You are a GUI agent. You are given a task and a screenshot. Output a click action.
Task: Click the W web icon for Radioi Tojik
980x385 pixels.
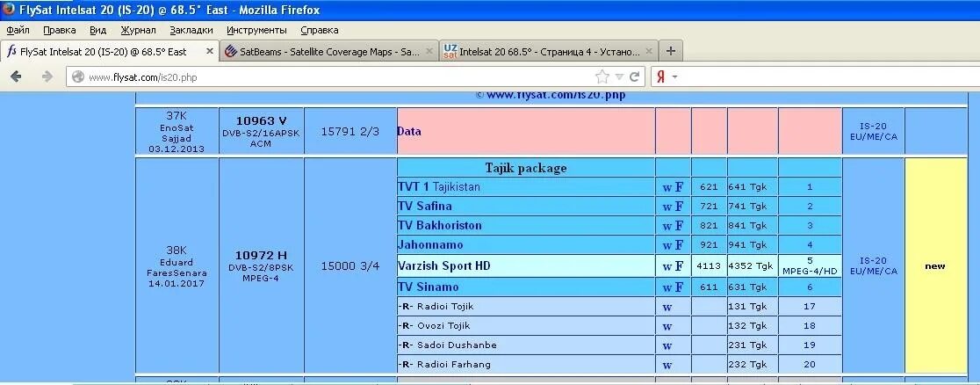tap(667, 308)
